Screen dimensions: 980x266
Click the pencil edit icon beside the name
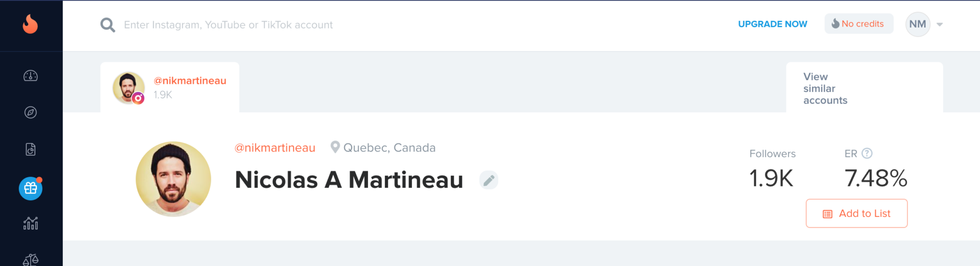pyautogui.click(x=488, y=180)
